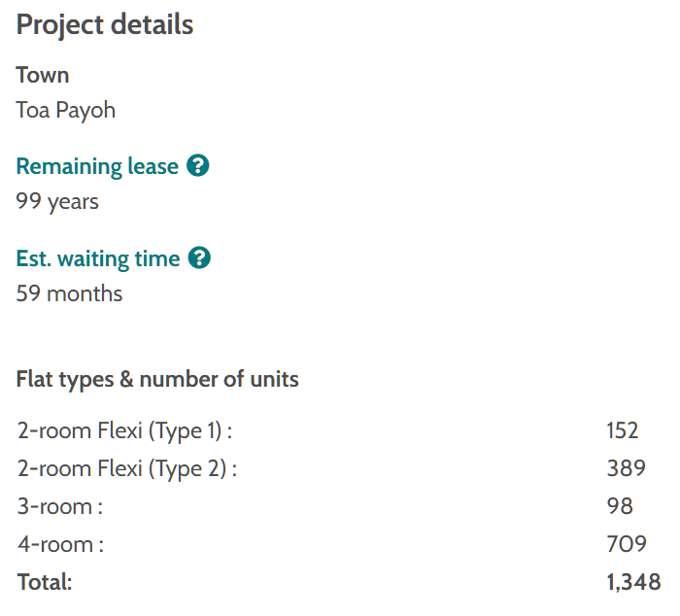Click the help icon beside Remaining lease
Image resolution: width=680 pixels, height=616 pixels.
click(x=198, y=166)
